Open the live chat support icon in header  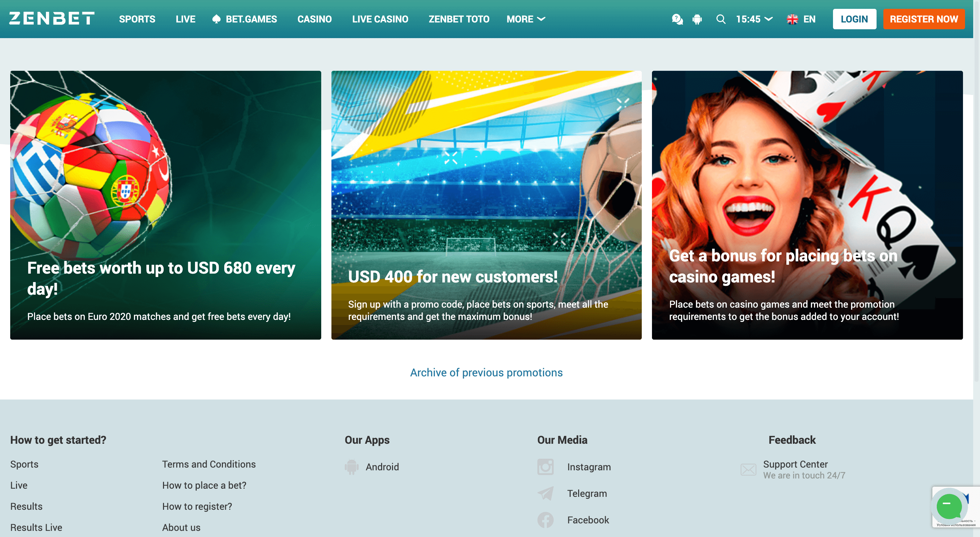pyautogui.click(x=677, y=19)
